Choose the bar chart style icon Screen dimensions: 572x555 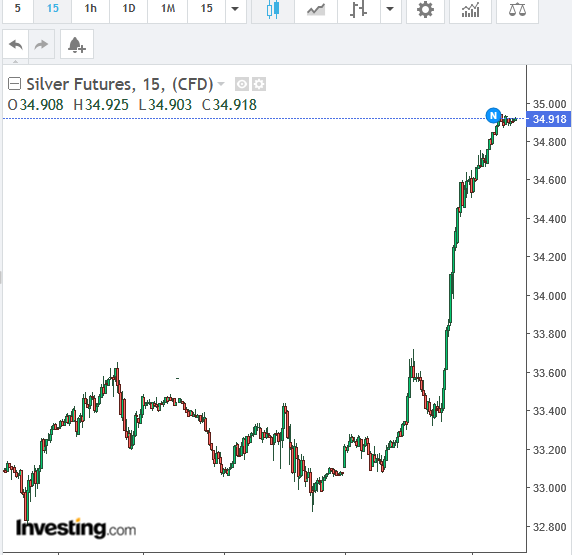(359, 9)
